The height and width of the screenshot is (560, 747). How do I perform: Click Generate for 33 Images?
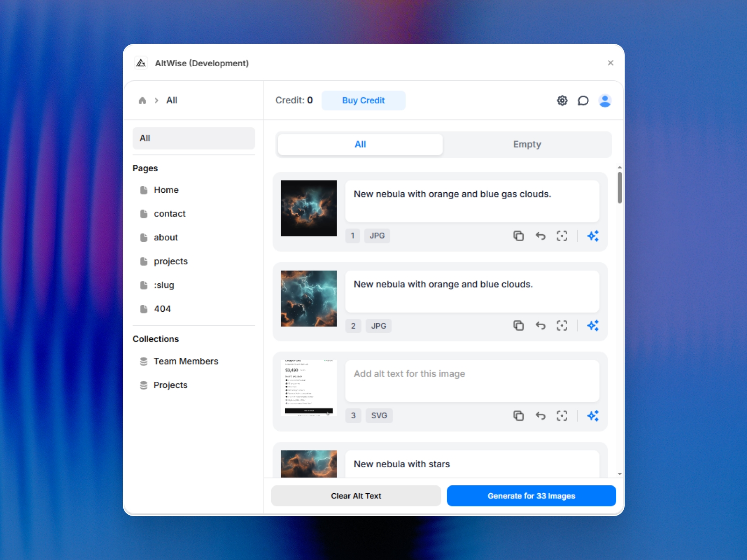[531, 496]
